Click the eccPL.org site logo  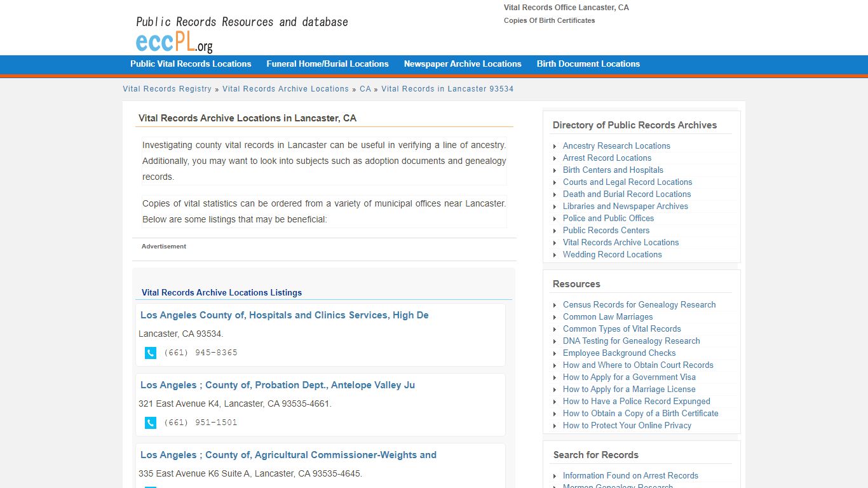pyautogui.click(x=175, y=42)
